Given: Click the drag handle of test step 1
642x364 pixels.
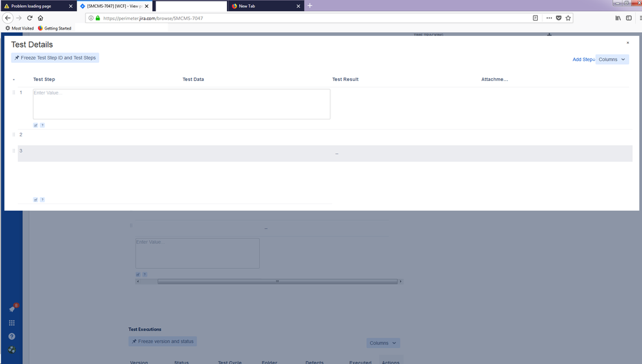Looking at the screenshot, I should click(x=13, y=93).
